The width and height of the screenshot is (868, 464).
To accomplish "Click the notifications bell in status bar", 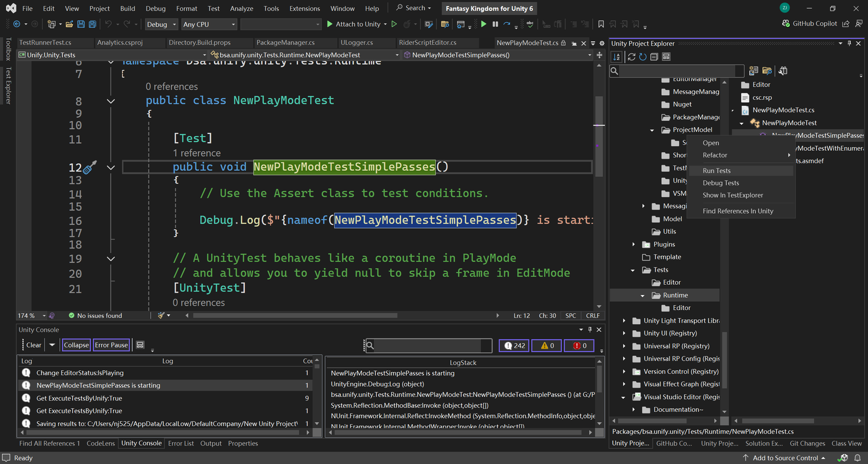I will [858, 458].
